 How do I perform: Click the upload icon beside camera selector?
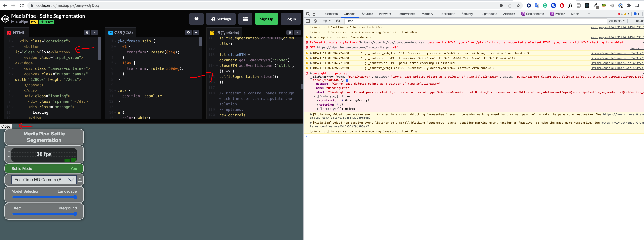tap(80, 180)
